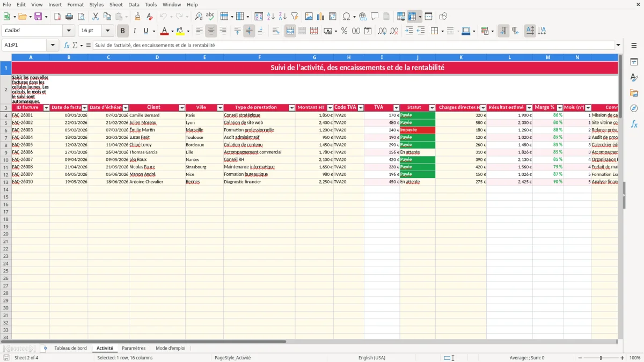Image resolution: width=644 pixels, height=362 pixels.
Task: Select column F header
Action: click(x=259, y=57)
